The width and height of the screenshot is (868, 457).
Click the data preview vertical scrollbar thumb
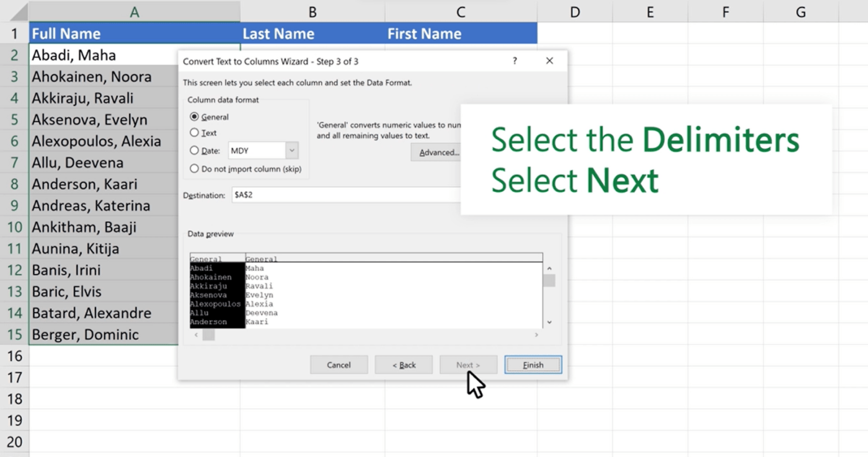pos(549,280)
